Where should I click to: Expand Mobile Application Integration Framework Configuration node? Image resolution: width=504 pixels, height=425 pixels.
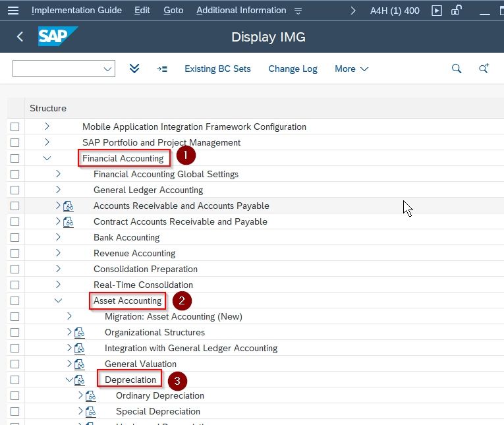click(47, 127)
